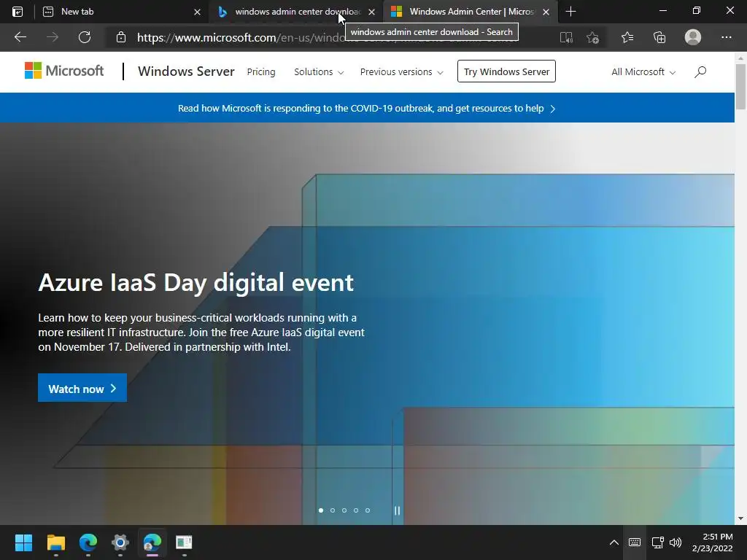This screenshot has width=747, height=560.
Task: Expand Previous versions dropdown
Action: 402,72
